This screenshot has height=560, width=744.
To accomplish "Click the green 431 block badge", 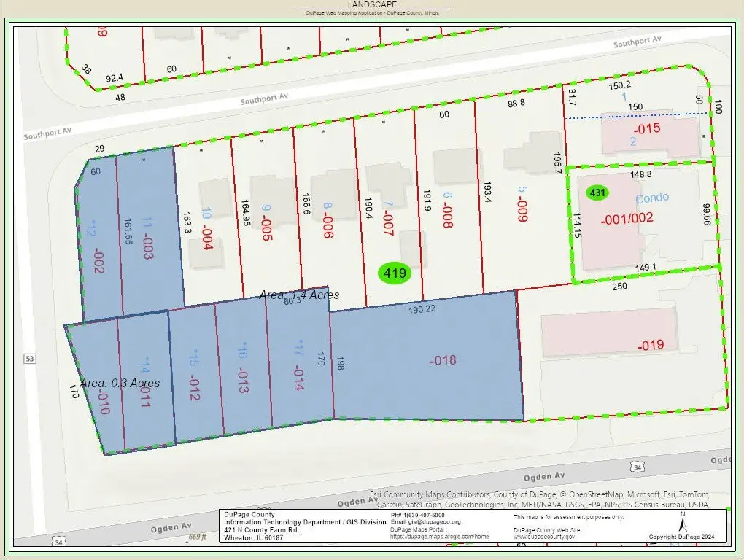I will pyautogui.click(x=598, y=192).
